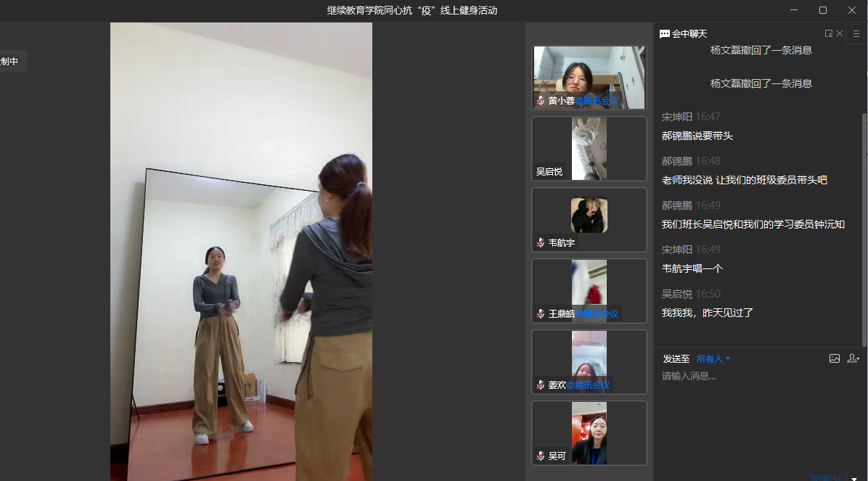Click the 发送 send button
Viewport: 868px width, 481px height.
[x=826, y=477]
